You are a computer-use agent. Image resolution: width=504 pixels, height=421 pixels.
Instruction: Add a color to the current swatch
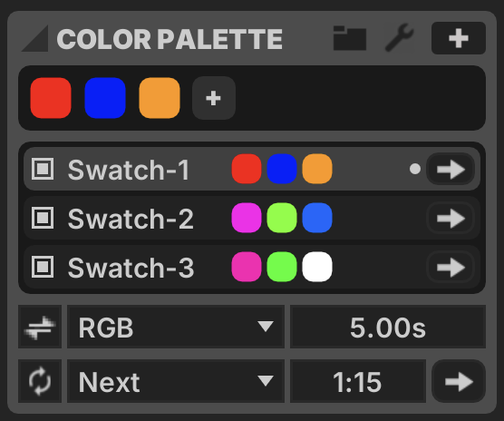point(214,98)
